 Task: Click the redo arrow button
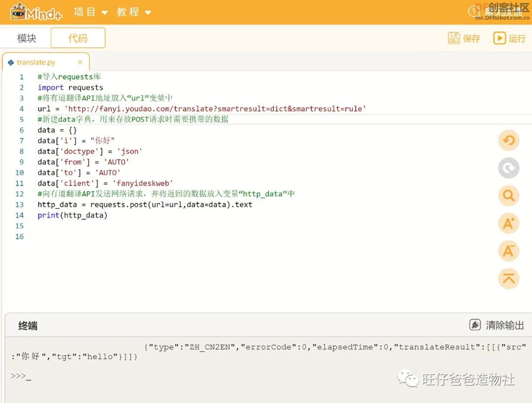click(508, 168)
